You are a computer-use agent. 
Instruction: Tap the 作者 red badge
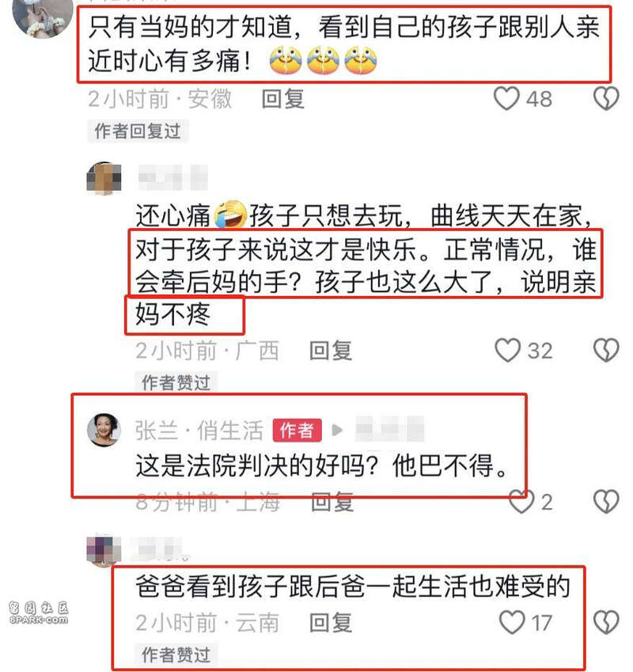(298, 431)
